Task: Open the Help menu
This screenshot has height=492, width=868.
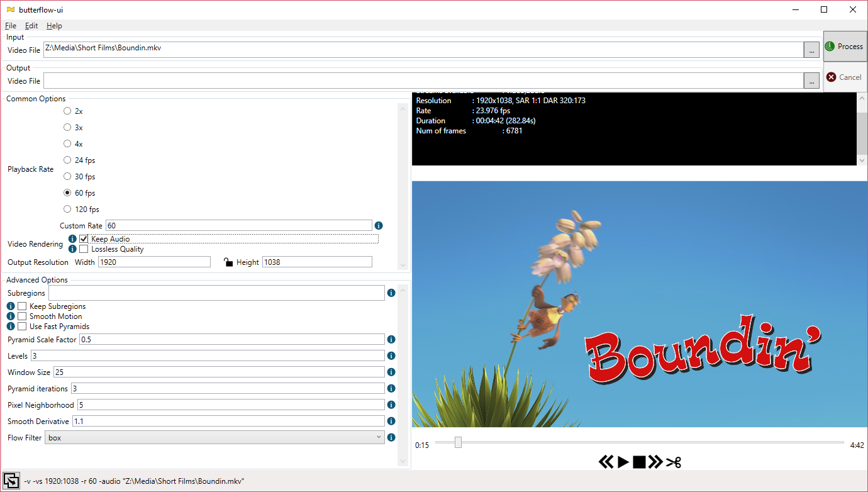Action: pyautogui.click(x=54, y=26)
